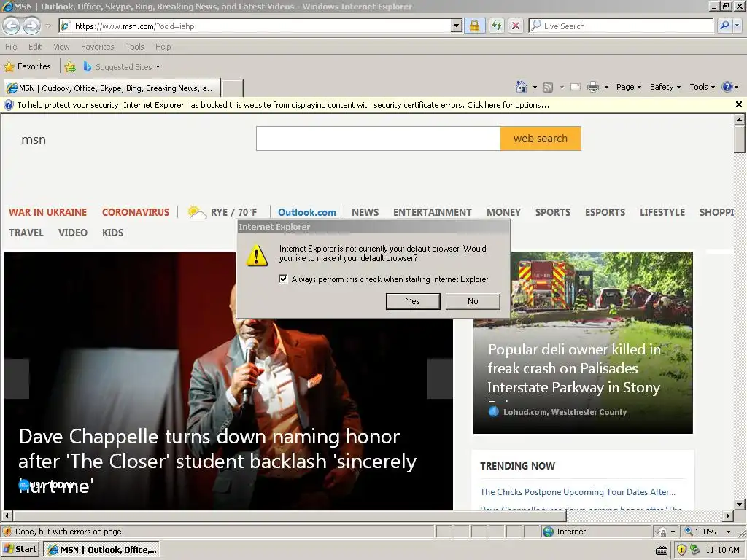Viewport: 747px width, 560px height.
Task: Click the page error warning status icon
Action: point(7,532)
